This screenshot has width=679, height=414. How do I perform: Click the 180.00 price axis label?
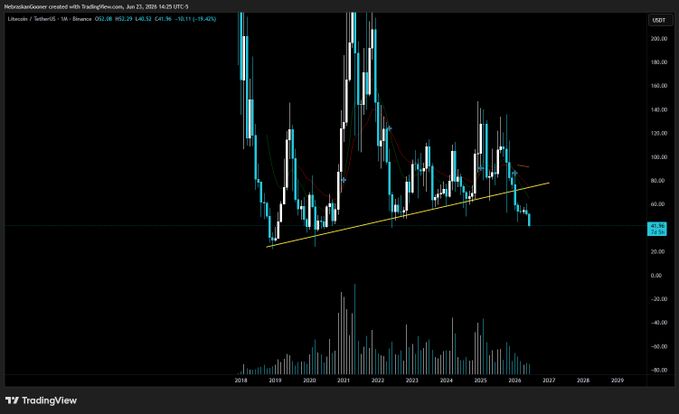(x=659, y=62)
